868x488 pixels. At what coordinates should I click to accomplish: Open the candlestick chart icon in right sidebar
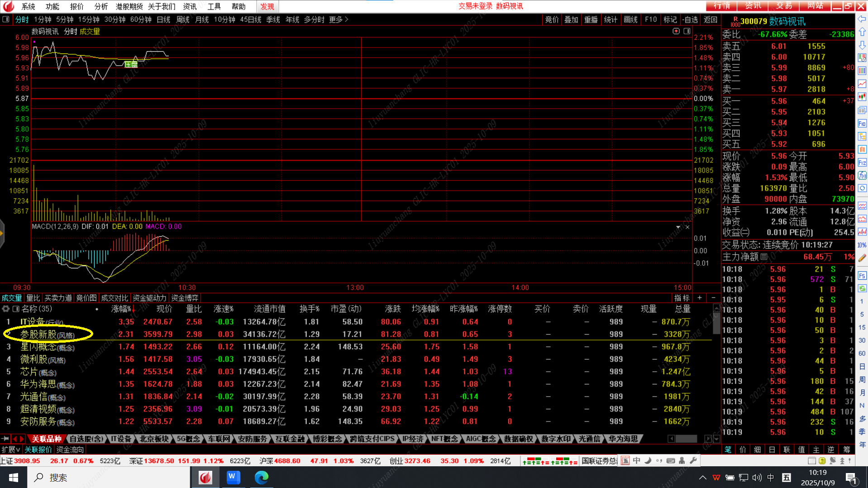pos(862,97)
